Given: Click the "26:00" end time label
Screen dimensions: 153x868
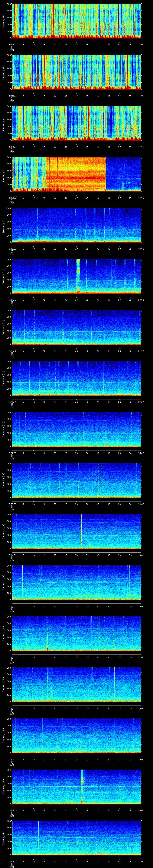Looking at the screenshot, I should point(141,606).
